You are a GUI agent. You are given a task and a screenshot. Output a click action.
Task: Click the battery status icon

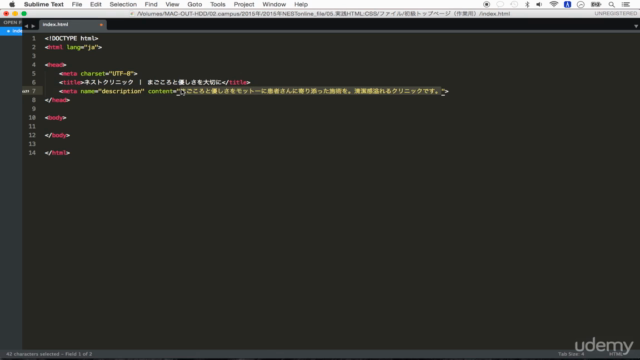coord(596,4)
